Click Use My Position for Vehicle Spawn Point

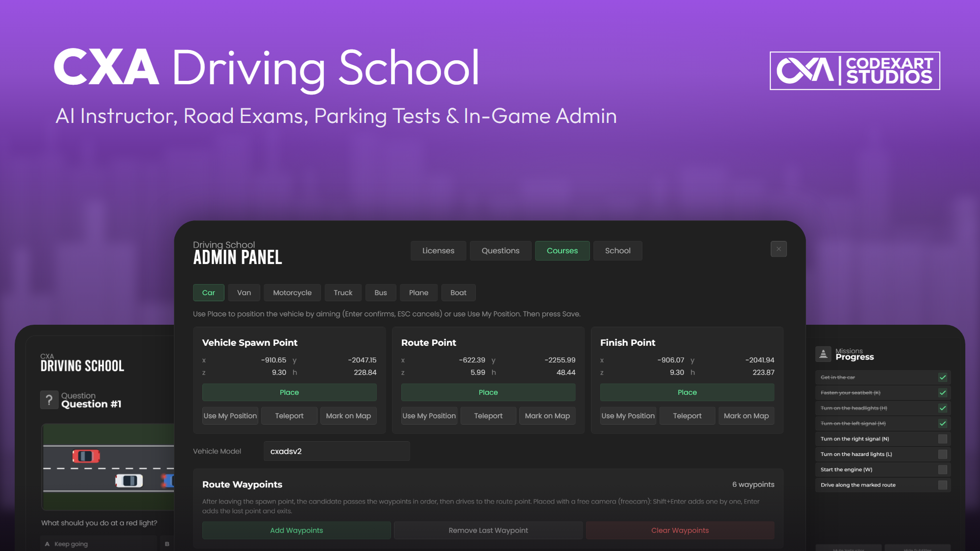tap(230, 416)
